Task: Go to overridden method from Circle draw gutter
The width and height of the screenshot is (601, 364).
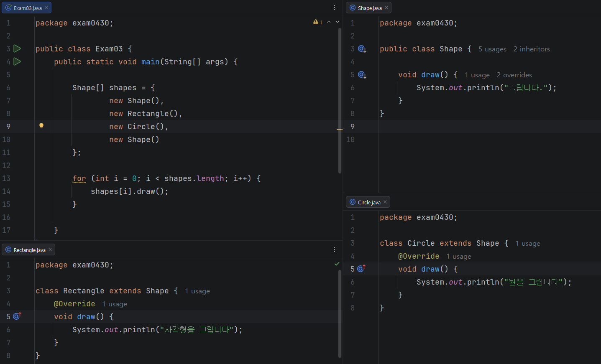Action: pyautogui.click(x=361, y=268)
